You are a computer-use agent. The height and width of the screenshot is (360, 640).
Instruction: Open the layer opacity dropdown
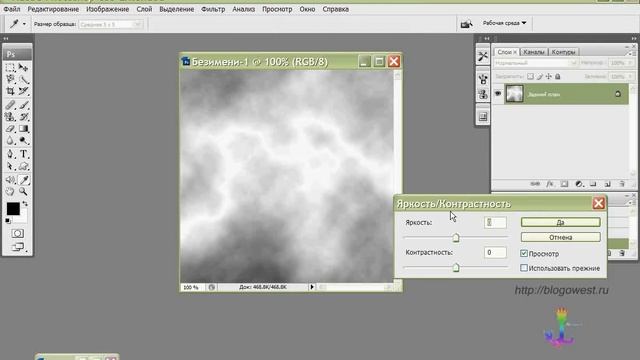tap(621, 63)
